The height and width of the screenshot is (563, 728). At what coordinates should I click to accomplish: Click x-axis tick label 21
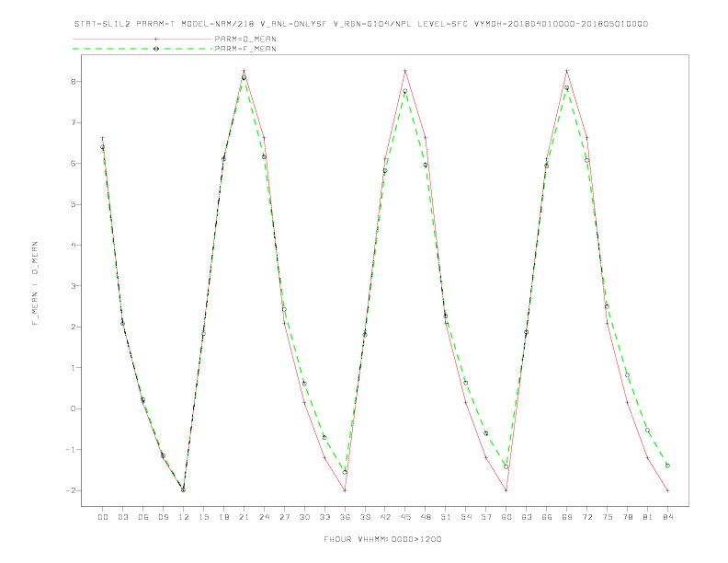(x=244, y=517)
